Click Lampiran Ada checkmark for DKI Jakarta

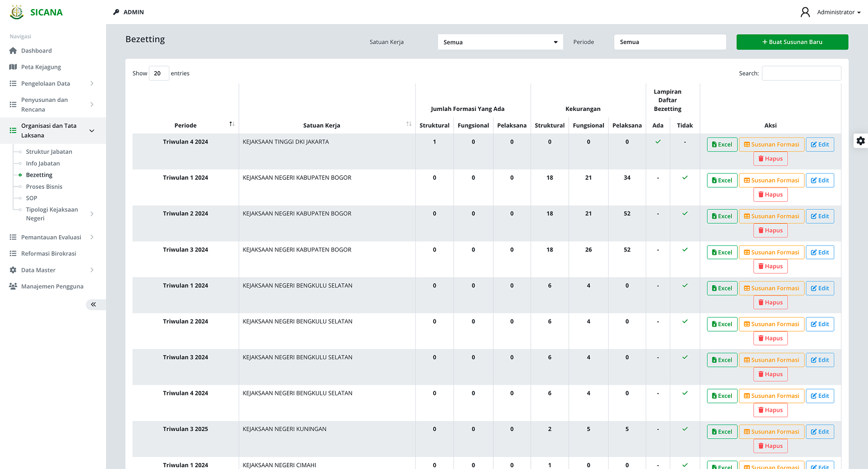coord(658,142)
